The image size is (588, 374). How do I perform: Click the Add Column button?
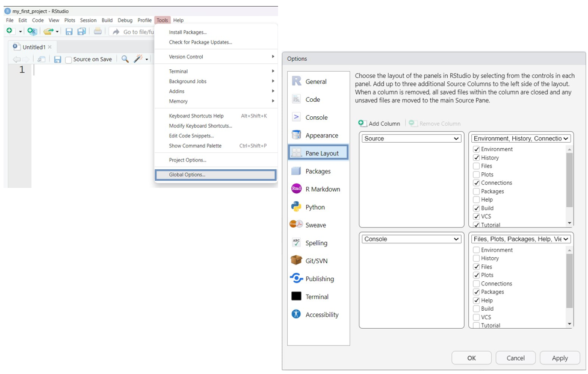pos(379,123)
